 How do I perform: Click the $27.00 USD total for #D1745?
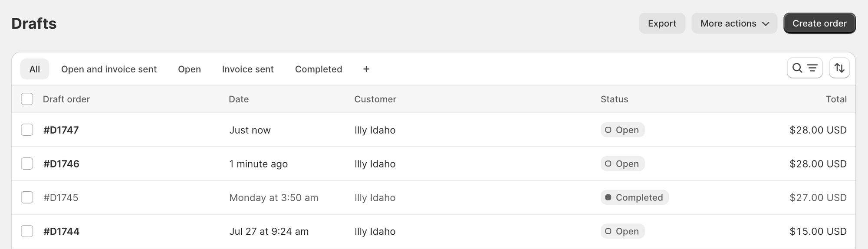[818, 198]
